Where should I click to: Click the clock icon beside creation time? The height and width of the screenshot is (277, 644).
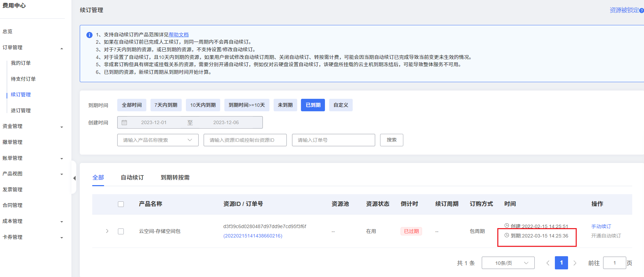[507, 226]
